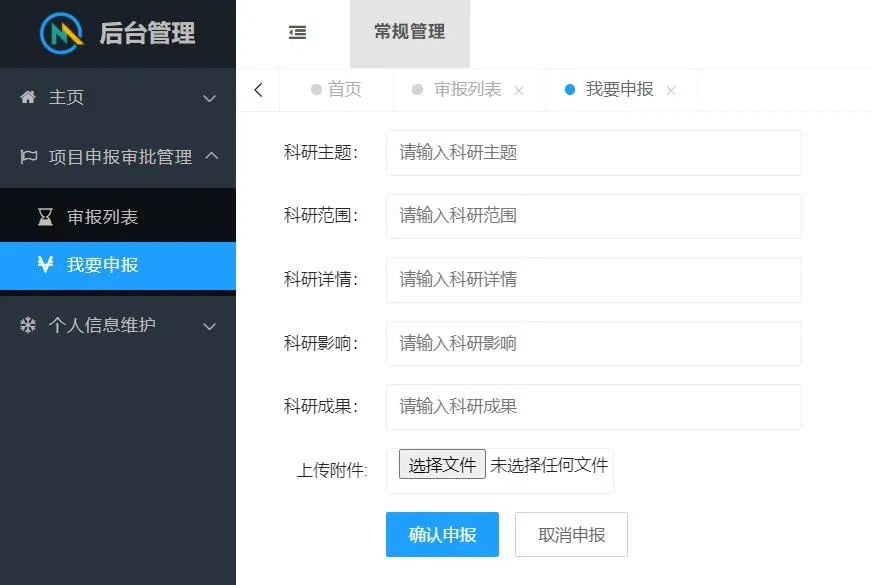Close the 我要申报 tab
873x585 pixels.
pyautogui.click(x=671, y=90)
